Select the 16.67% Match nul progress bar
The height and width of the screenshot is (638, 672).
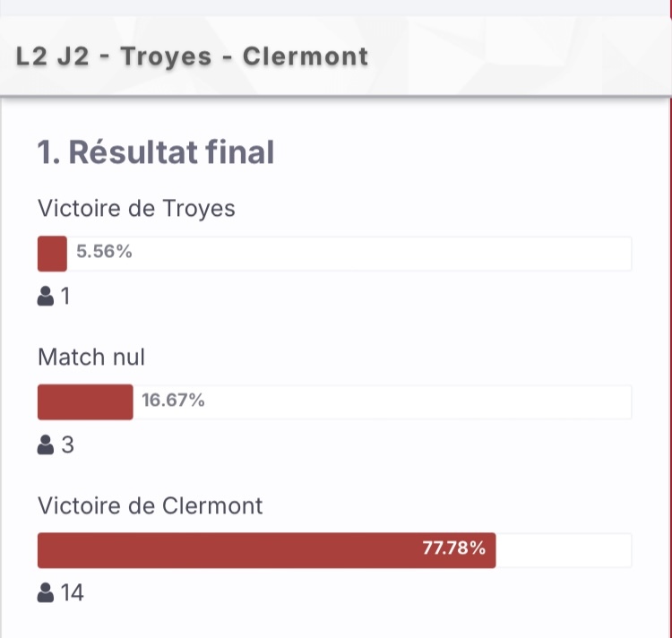click(x=335, y=402)
